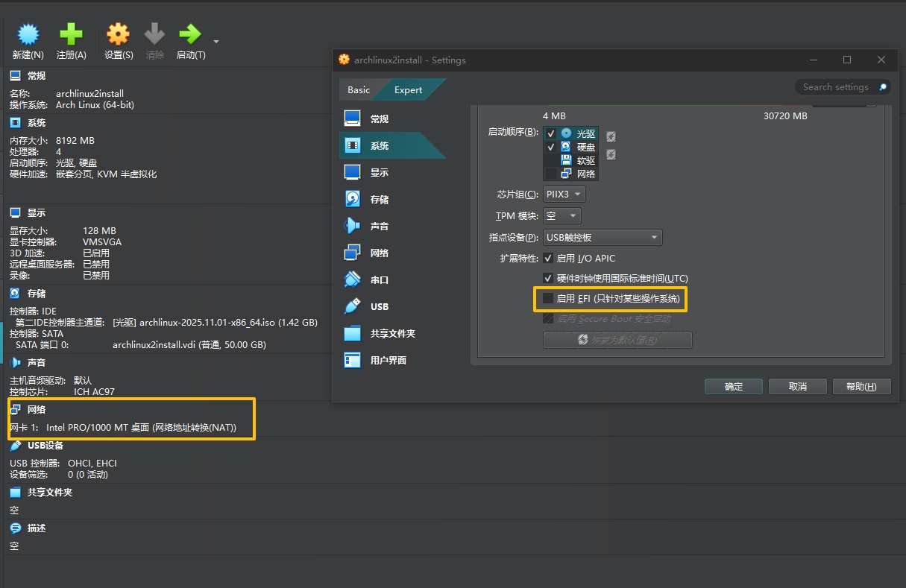The width and height of the screenshot is (906, 588).
Task: Expand the pointing device USB触控板 dropdown
Action: (x=603, y=238)
